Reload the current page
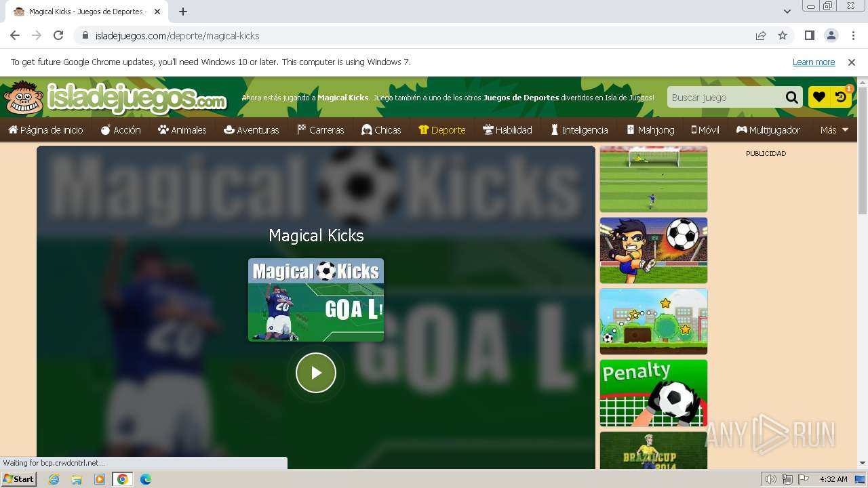Viewport: 868px width, 488px height. [58, 35]
